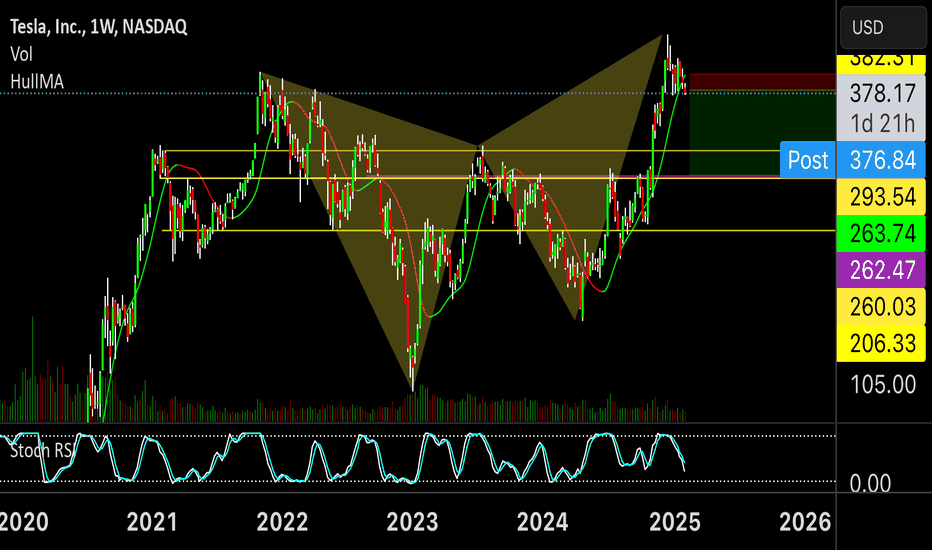Screen dimensions: 932x550
Task: Open the USD currency selector
Action: coord(883,27)
